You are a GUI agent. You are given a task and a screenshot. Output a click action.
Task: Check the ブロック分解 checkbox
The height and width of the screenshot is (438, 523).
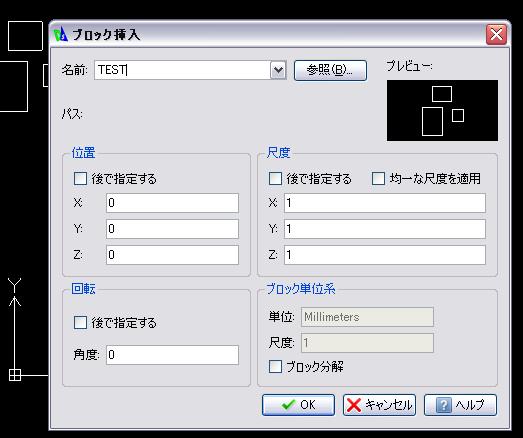(x=275, y=366)
